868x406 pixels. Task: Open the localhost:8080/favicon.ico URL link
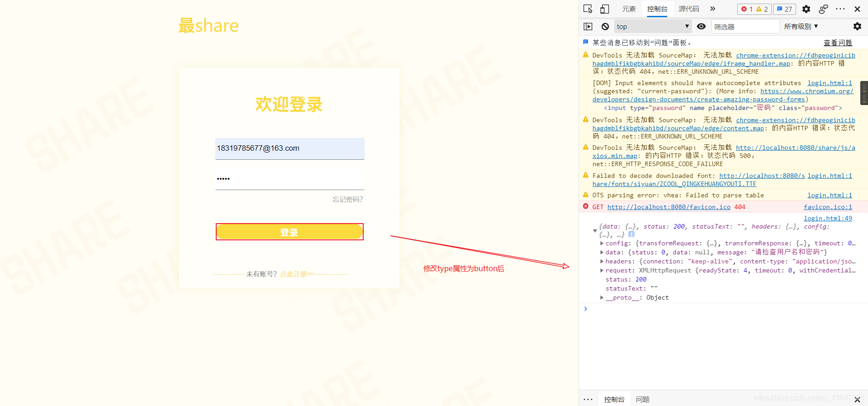pos(669,207)
